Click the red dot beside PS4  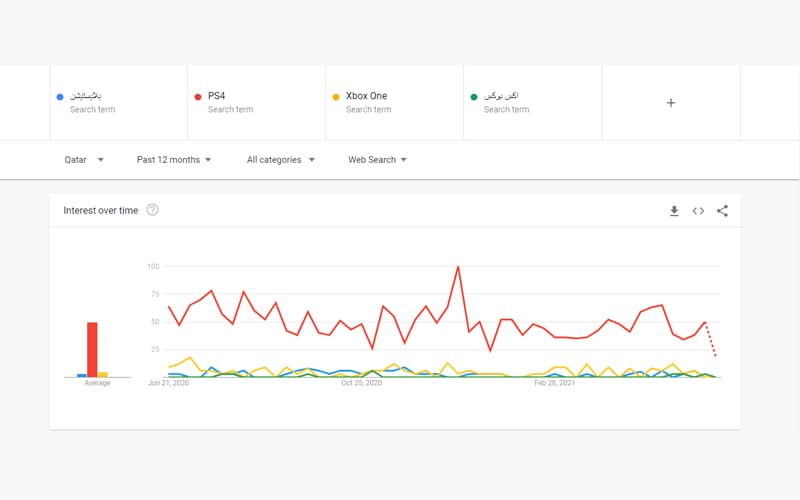198,96
